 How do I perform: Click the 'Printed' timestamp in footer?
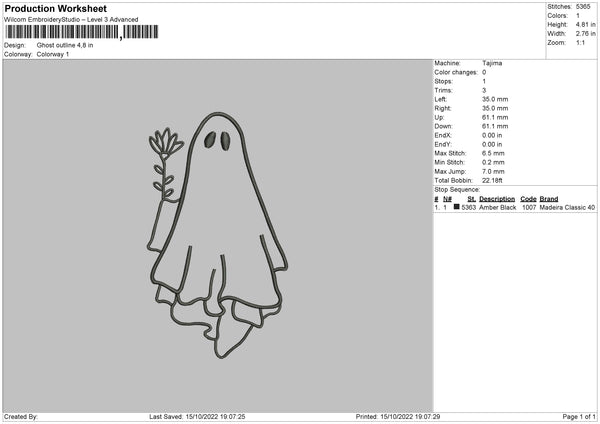tap(398, 416)
